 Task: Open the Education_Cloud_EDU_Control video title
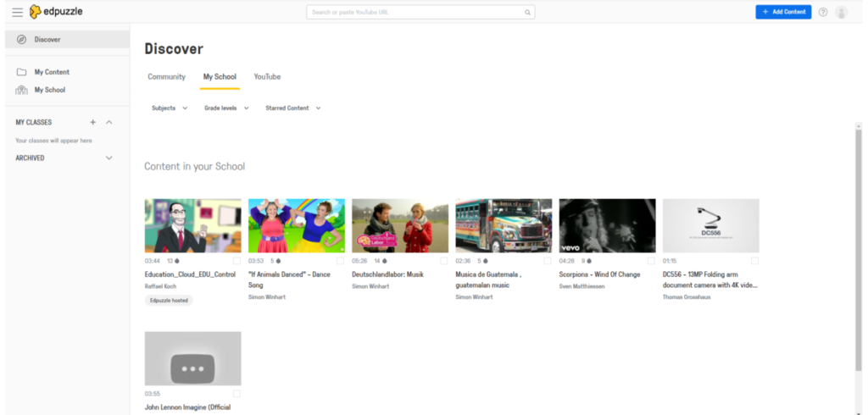190,274
